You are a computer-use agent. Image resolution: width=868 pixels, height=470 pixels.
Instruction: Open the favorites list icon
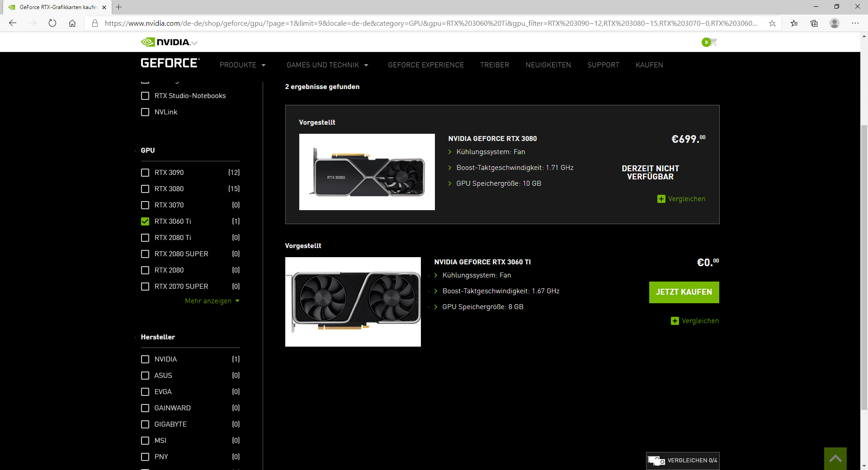click(x=794, y=23)
